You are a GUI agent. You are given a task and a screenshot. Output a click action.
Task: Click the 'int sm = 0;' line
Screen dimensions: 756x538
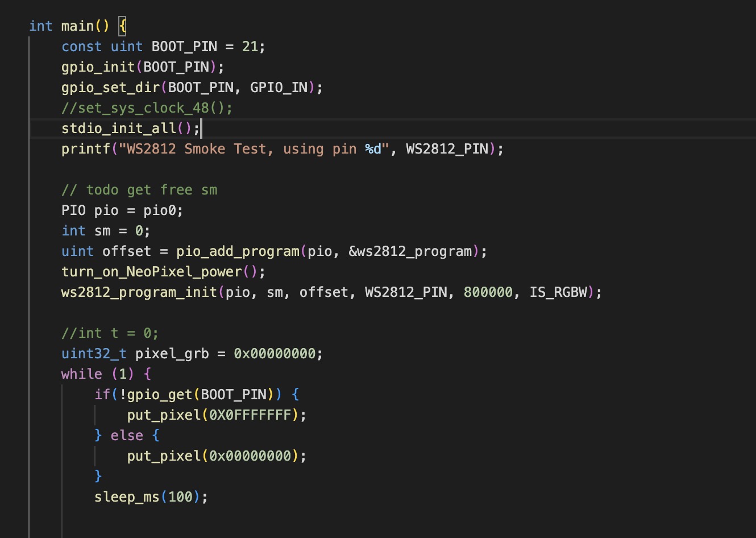106,231
